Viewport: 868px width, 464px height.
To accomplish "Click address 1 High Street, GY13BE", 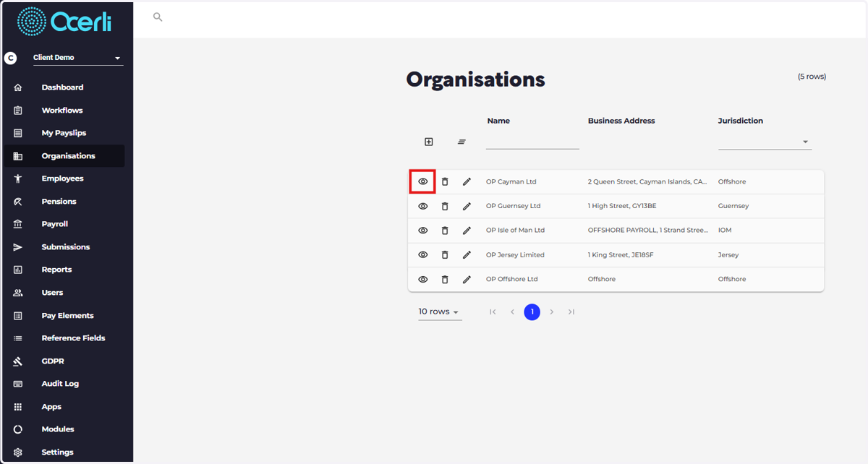I will click(622, 206).
